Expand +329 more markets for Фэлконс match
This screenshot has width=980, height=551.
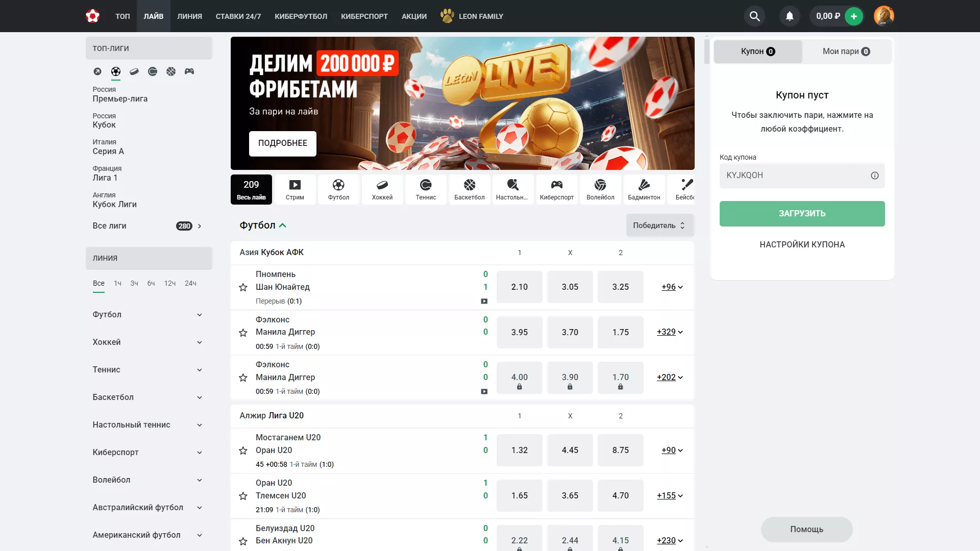click(670, 332)
